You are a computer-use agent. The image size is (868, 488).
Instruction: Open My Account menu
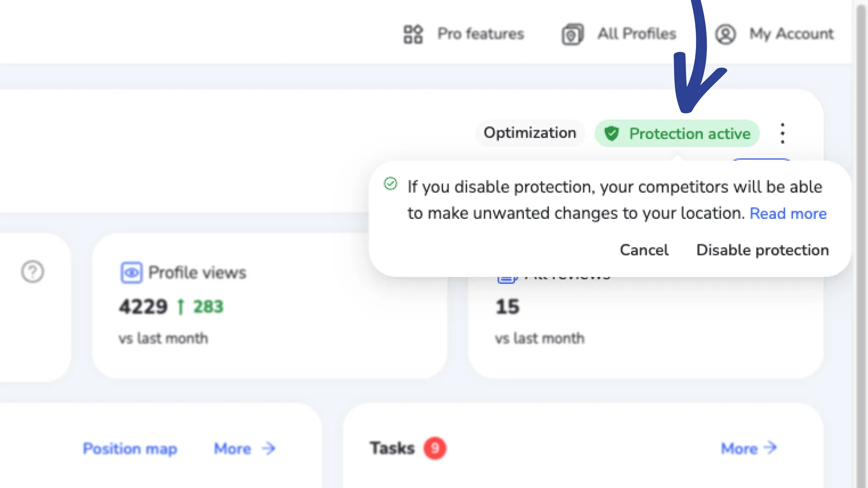point(791,34)
